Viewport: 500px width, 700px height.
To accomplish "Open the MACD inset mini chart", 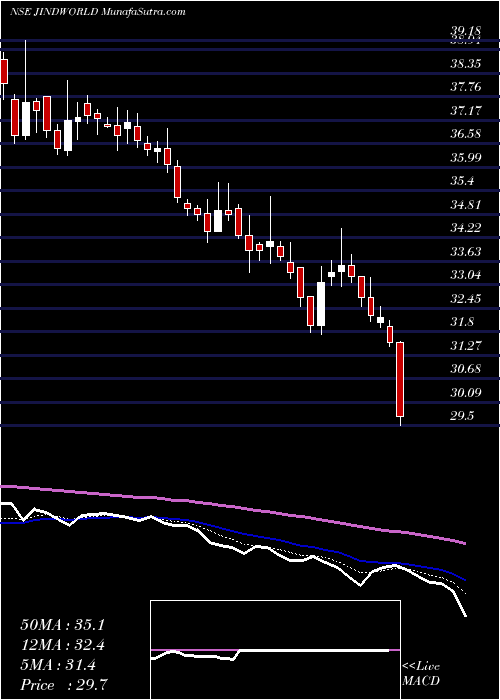I will point(275,650).
